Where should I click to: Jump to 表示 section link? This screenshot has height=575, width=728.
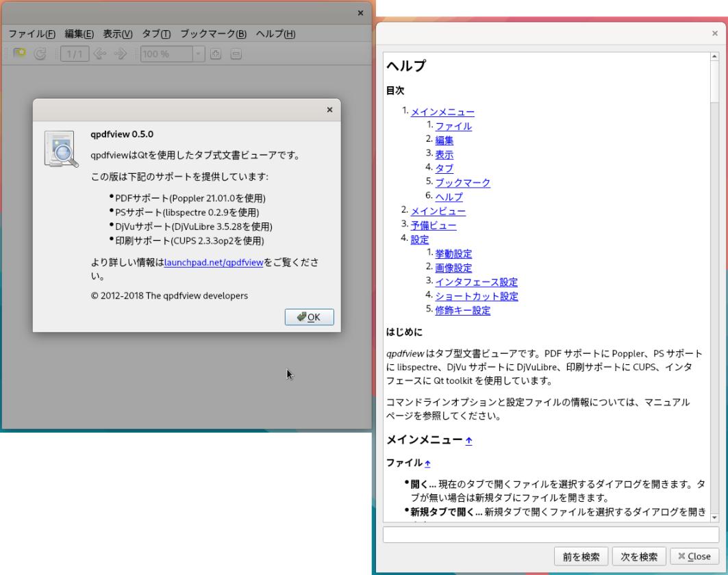click(x=444, y=155)
